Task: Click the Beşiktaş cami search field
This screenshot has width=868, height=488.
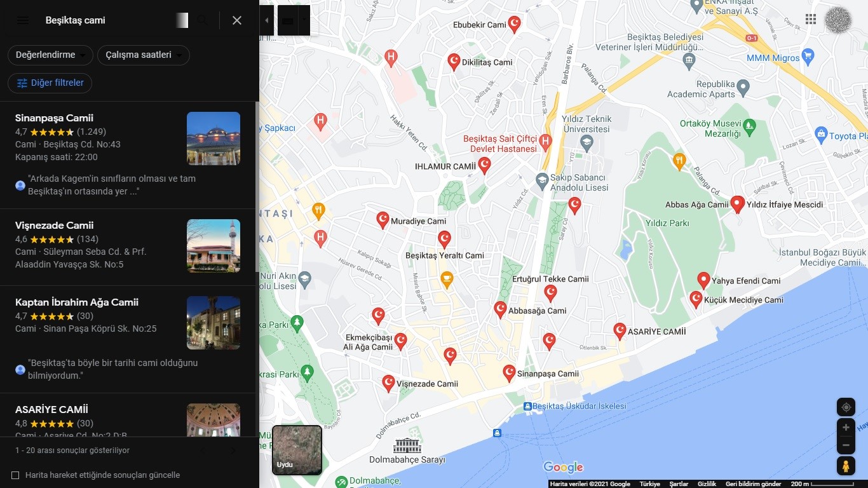Action: [x=108, y=20]
